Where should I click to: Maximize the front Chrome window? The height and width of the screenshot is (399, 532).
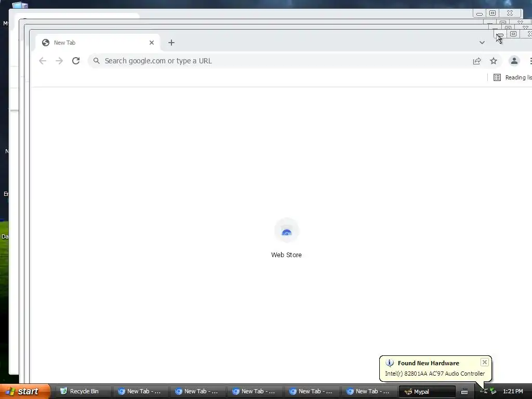[x=513, y=34]
